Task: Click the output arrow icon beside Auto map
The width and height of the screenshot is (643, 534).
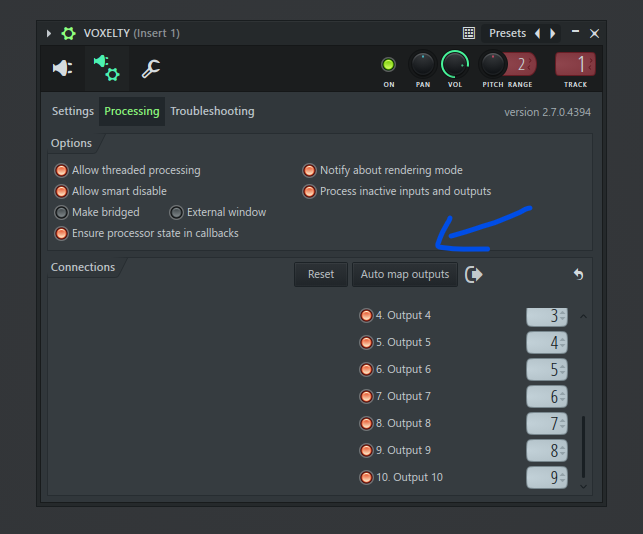Action: (x=474, y=274)
